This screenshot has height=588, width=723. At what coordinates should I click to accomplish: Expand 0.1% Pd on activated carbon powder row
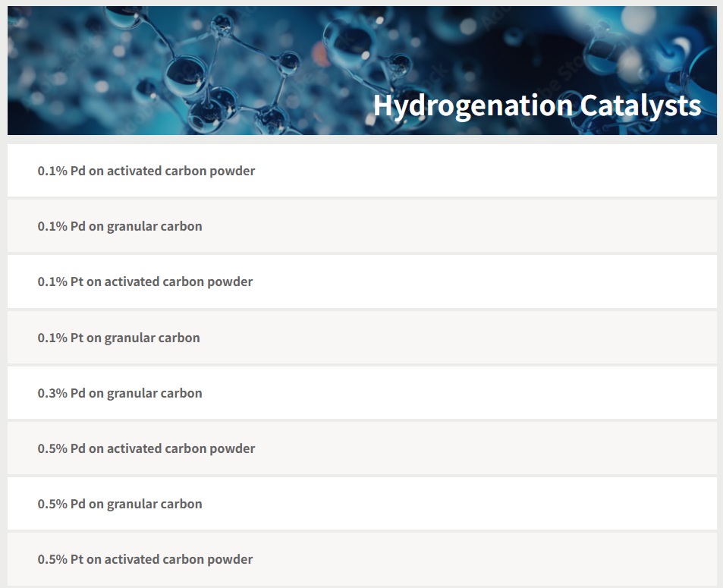(x=362, y=171)
